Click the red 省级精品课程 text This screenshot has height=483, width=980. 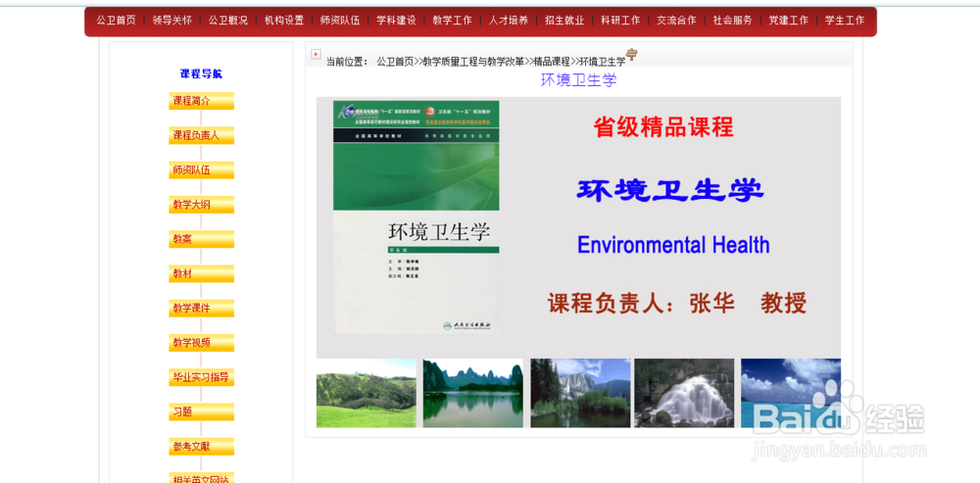point(663,126)
